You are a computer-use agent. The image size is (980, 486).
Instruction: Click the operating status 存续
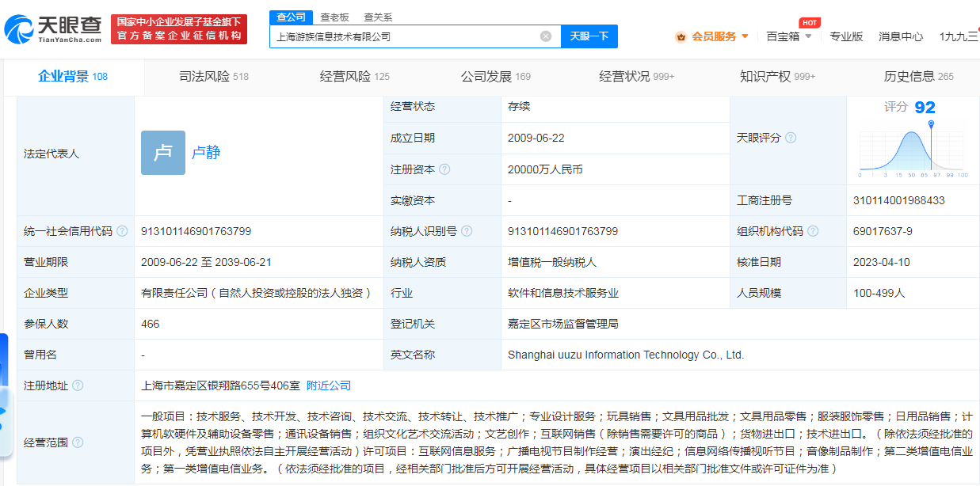click(519, 106)
